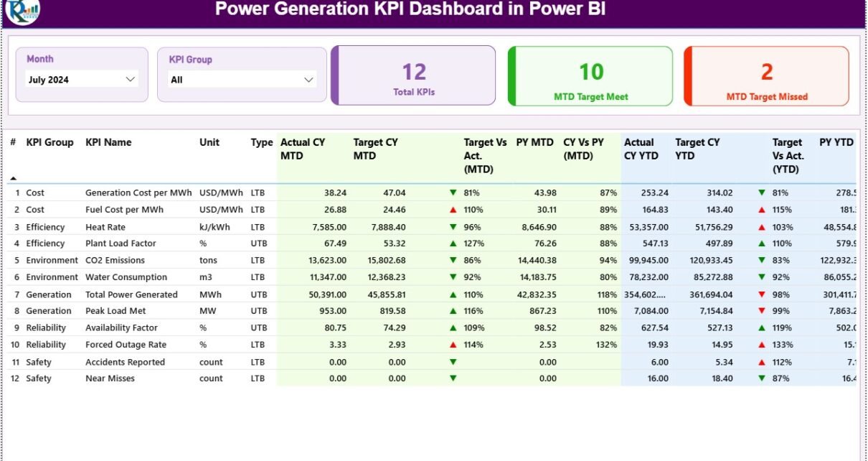Select the Unit column header
Screen dimensions: 868x461
pos(209,142)
